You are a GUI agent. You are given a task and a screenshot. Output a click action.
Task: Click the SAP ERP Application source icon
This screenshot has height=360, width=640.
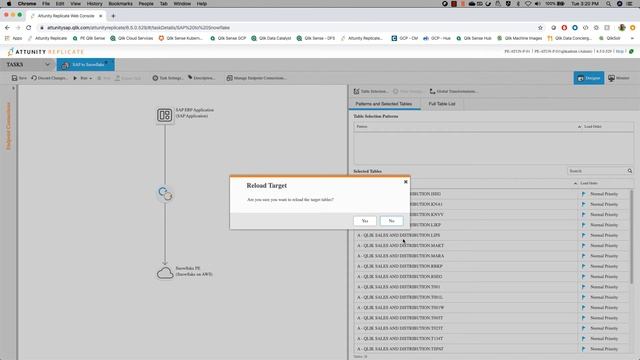click(x=164, y=115)
